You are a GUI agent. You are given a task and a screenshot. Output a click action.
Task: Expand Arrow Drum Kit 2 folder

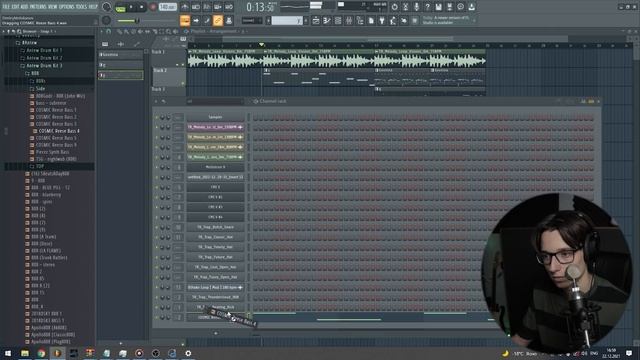point(44,58)
